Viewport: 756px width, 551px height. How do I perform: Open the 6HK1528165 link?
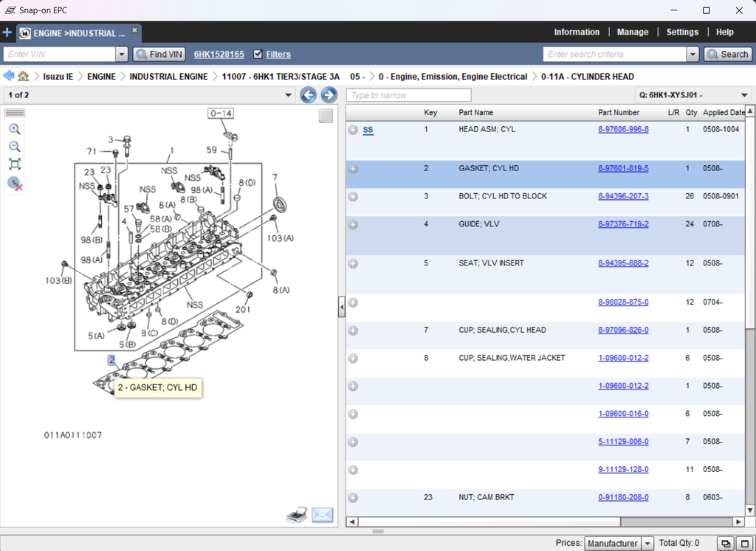(219, 55)
